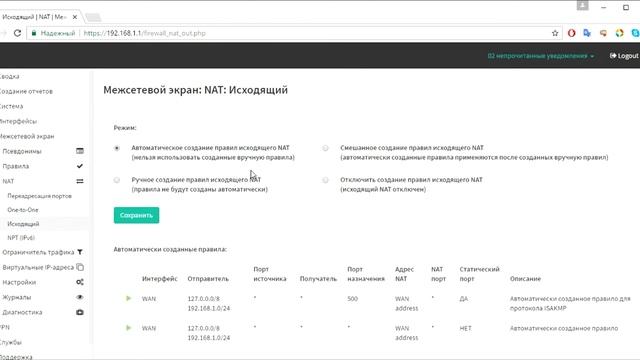Select manual (Ручное) outbound NAT rule generation
This screenshot has width=640, height=360.
tap(117, 180)
